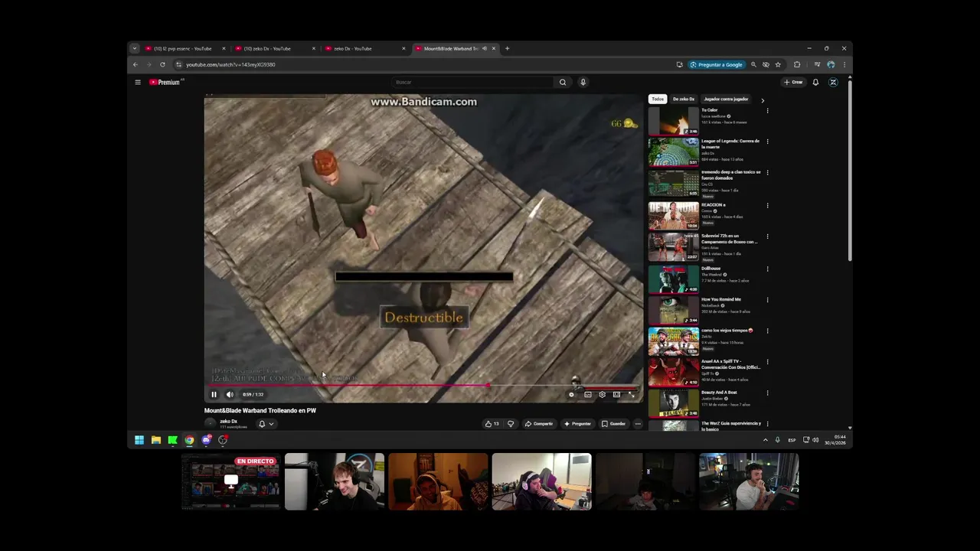Open the Windows Start button

[139, 440]
